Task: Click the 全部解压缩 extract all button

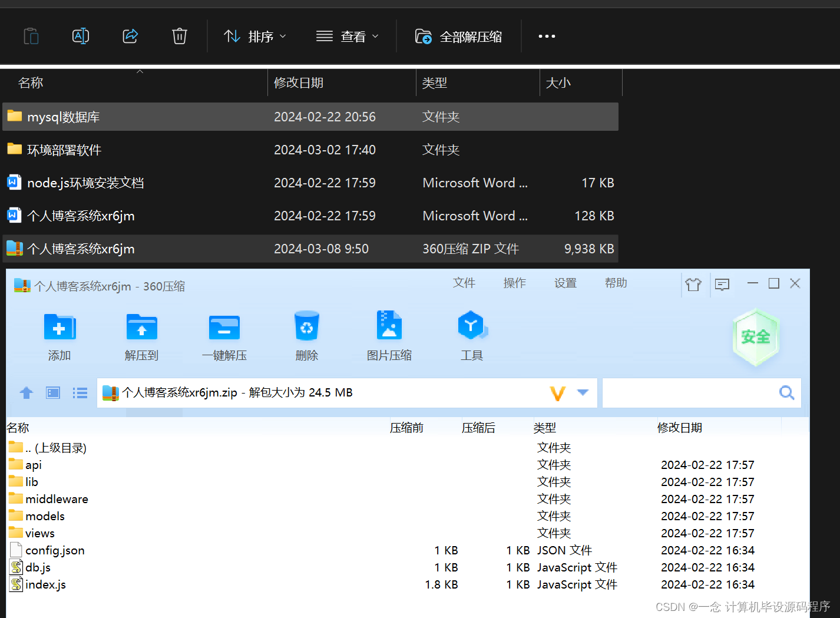Action: click(x=459, y=36)
